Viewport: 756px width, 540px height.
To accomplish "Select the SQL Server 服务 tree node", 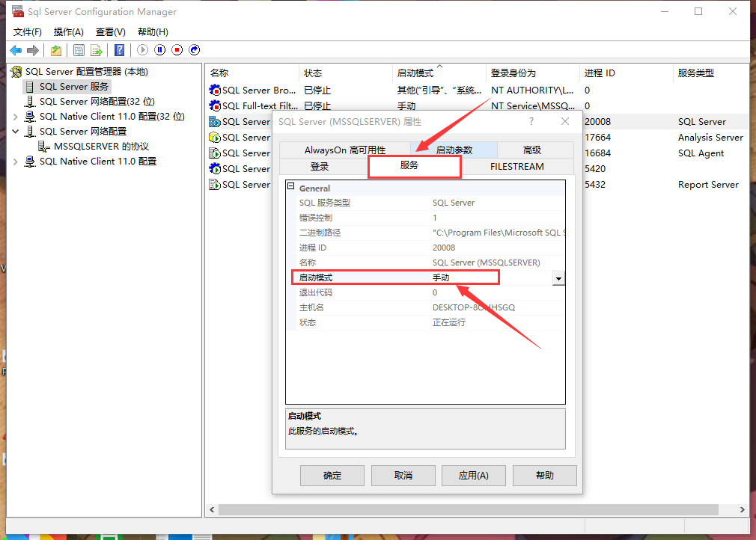I will coord(74,87).
